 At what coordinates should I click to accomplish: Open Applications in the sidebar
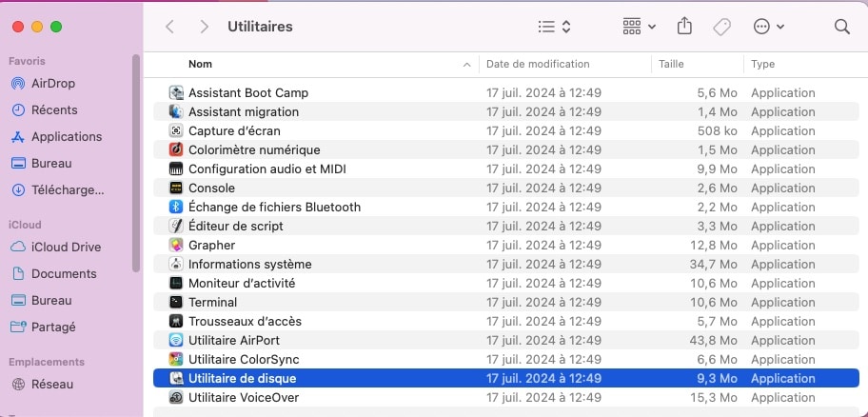(x=66, y=136)
